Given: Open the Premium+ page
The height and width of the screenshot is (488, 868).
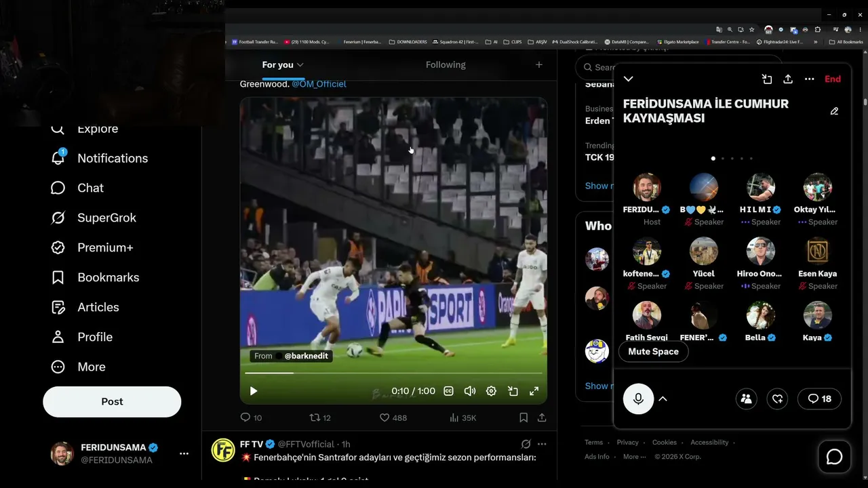Looking at the screenshot, I should [x=92, y=247].
